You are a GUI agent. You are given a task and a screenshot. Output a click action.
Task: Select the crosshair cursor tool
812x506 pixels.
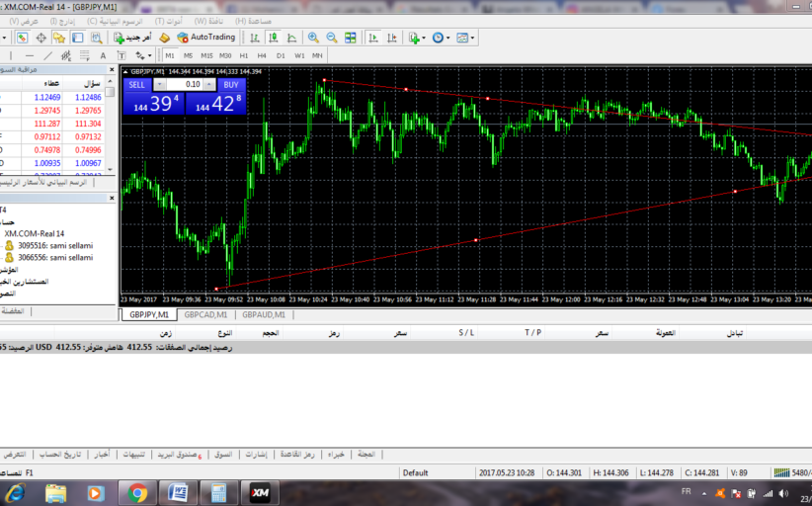click(x=41, y=38)
